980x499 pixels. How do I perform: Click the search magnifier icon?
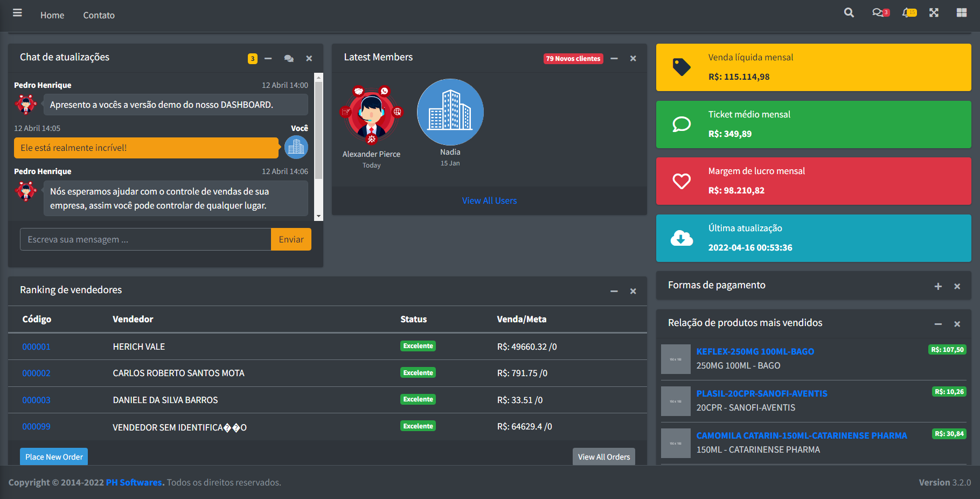coord(849,13)
